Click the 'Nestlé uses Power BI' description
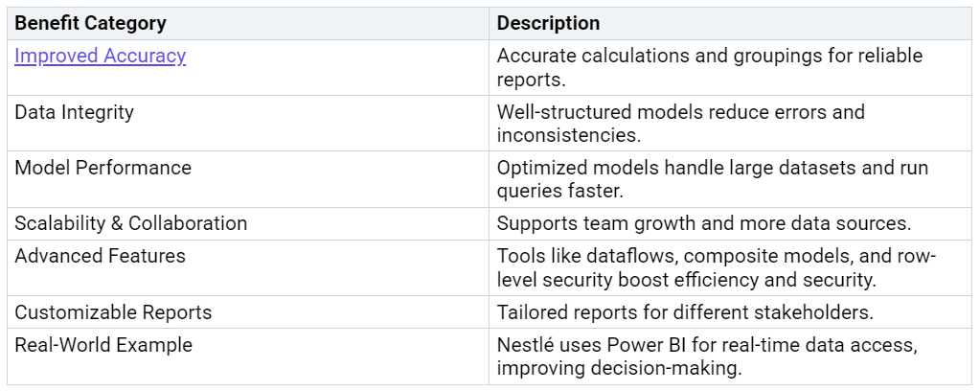The height and width of the screenshot is (391, 980). coord(707,356)
